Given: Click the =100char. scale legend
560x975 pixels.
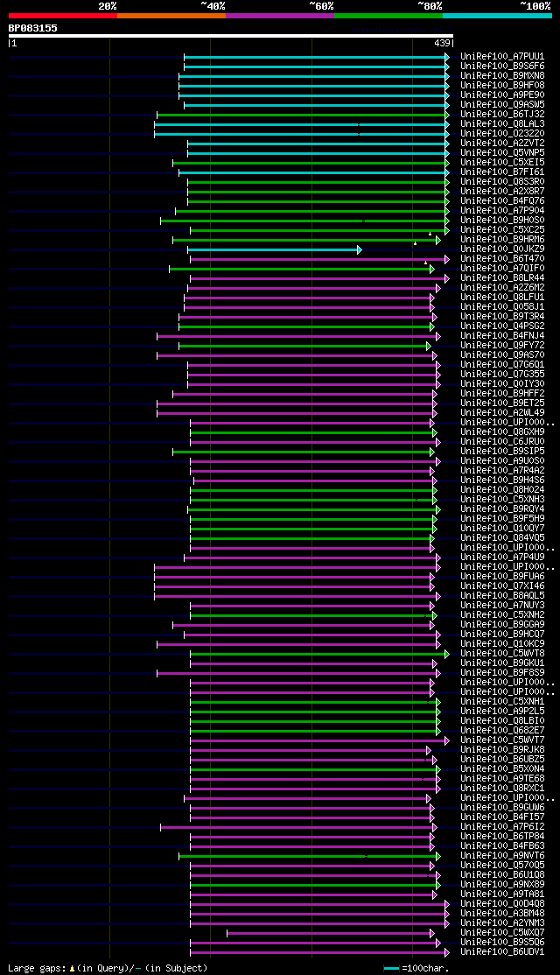Looking at the screenshot, I should point(416,968).
